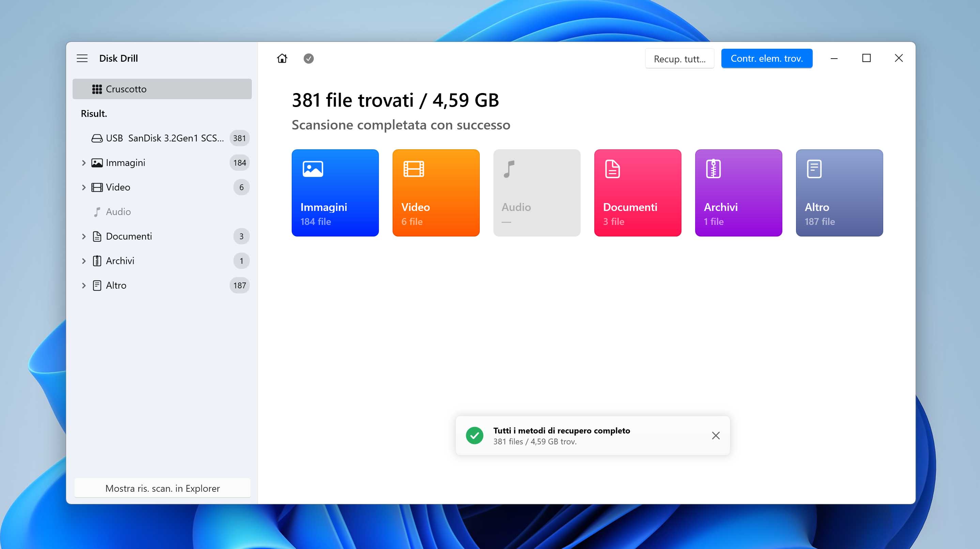The height and width of the screenshot is (549, 980).
Task: Click the Cruscotto grid icon
Action: [97, 89]
